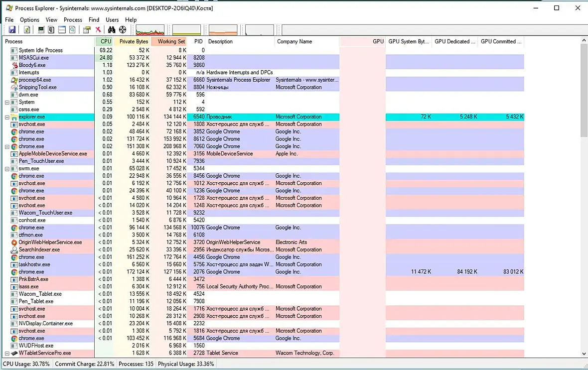Collapse the WTabletServicePro.exe tree node

click(x=7, y=353)
